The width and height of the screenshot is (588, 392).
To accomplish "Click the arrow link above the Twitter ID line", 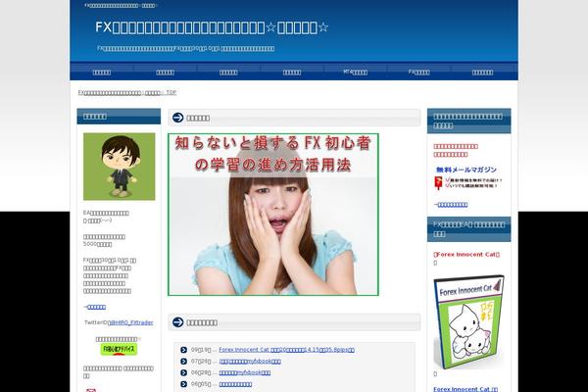I will 94,307.
